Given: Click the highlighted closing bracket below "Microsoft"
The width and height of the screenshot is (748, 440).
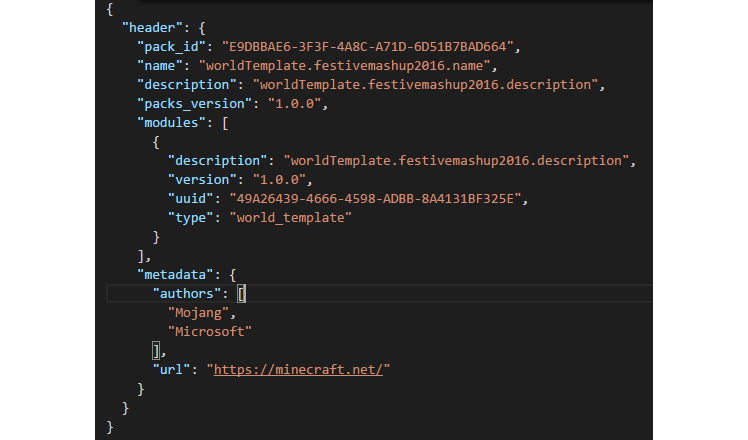Looking at the screenshot, I should point(156,350).
